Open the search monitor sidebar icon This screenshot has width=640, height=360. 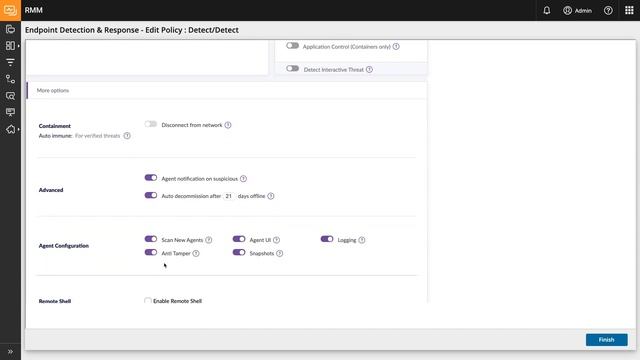(x=10, y=96)
